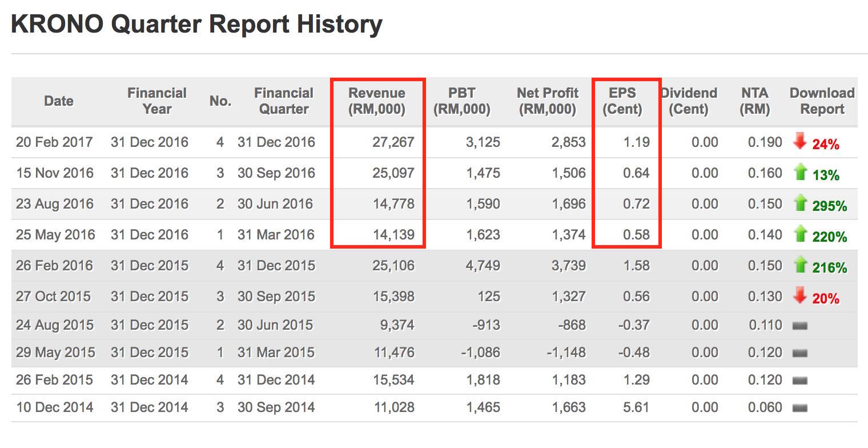Select the 15 Nov 2016 date cell
Viewport: 868px width, 448px height.
tap(55, 173)
